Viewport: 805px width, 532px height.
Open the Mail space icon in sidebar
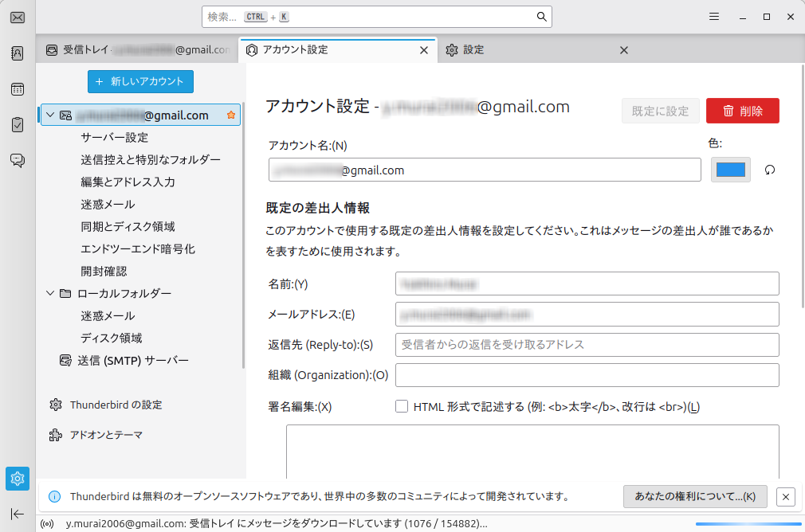[x=17, y=18]
